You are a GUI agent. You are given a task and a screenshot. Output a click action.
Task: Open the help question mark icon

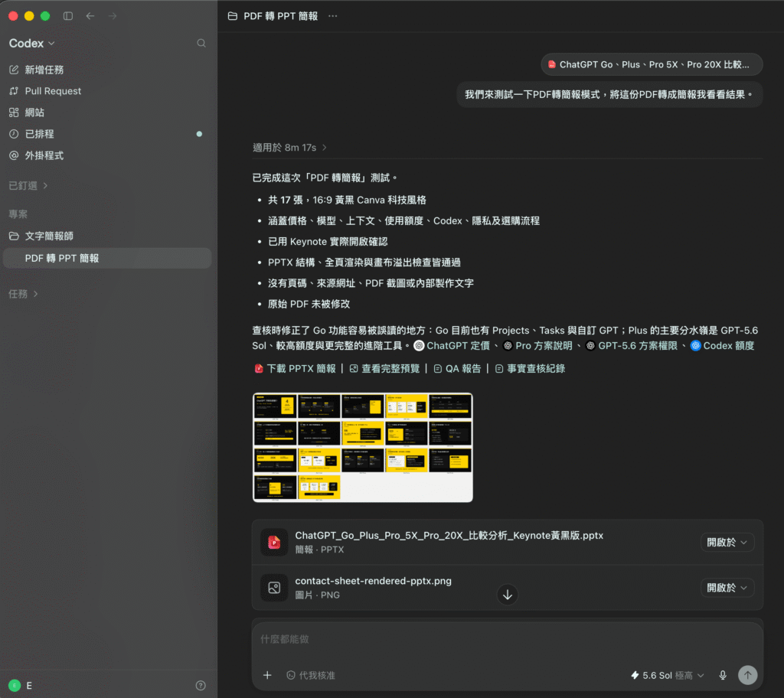(201, 686)
